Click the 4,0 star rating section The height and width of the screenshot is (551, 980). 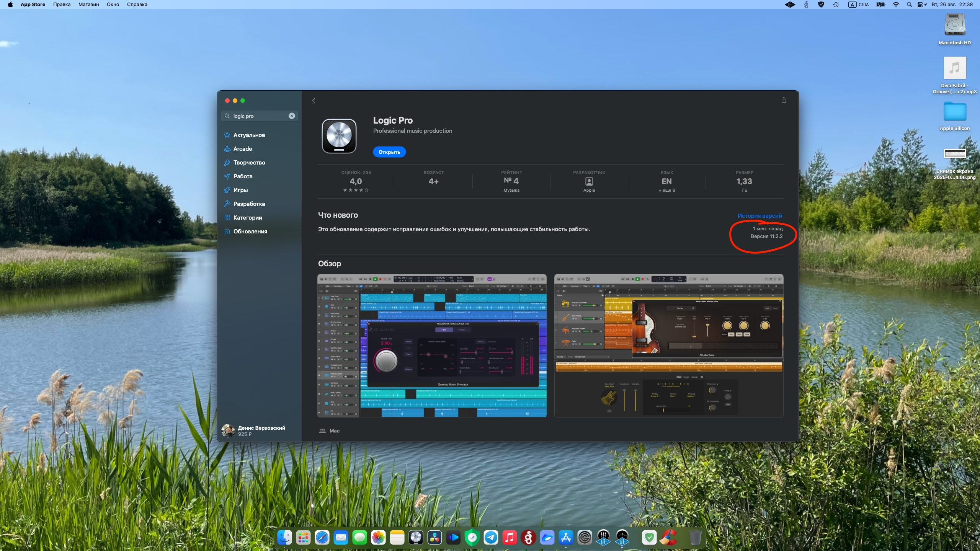tap(356, 181)
